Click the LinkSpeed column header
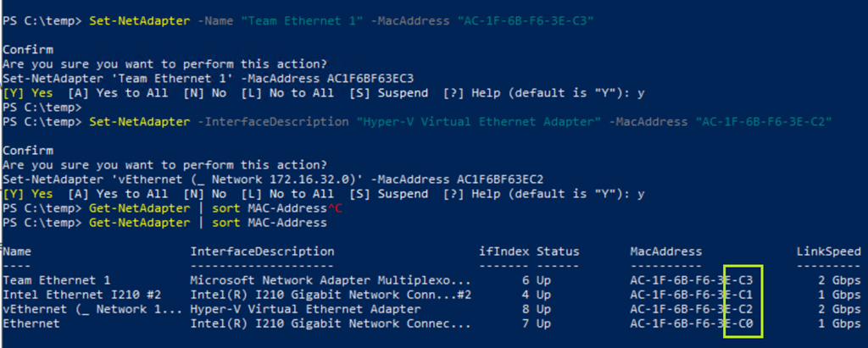This screenshot has width=868, height=348. (828, 251)
